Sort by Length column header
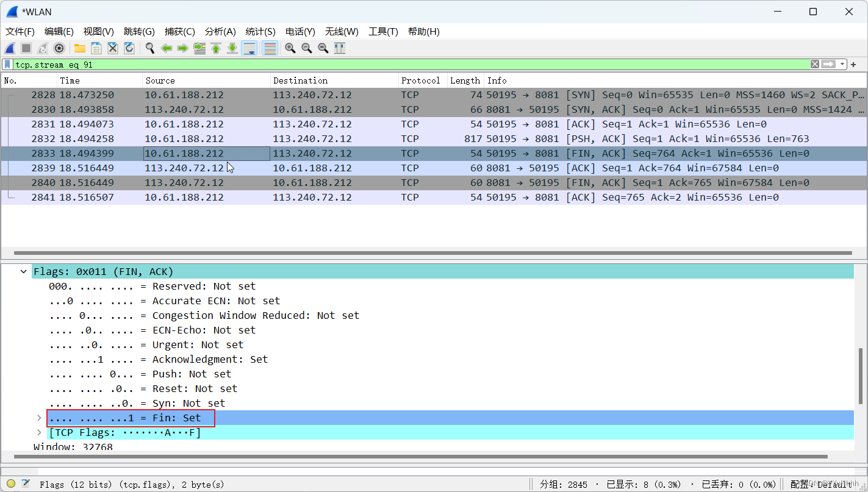Image resolution: width=868 pixels, height=492 pixels. (x=466, y=80)
